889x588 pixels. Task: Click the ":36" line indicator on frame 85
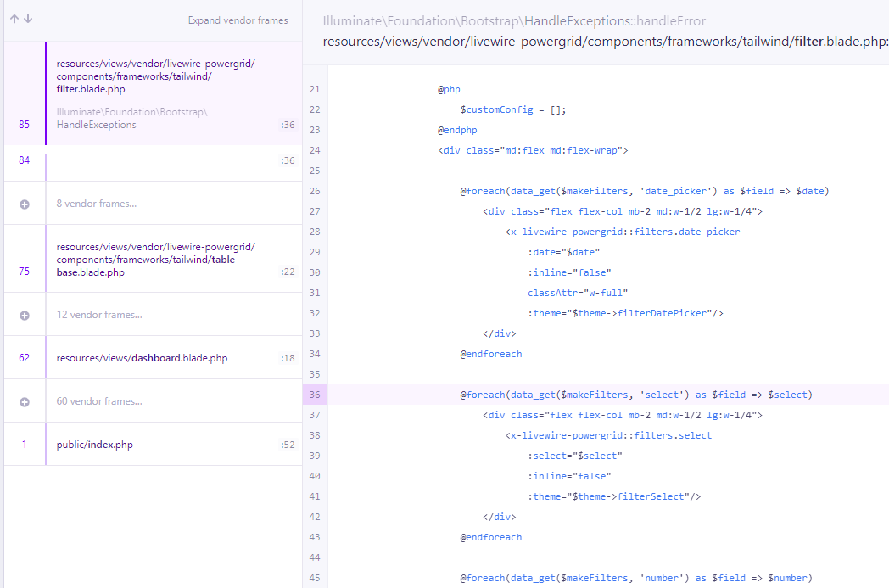[288, 125]
